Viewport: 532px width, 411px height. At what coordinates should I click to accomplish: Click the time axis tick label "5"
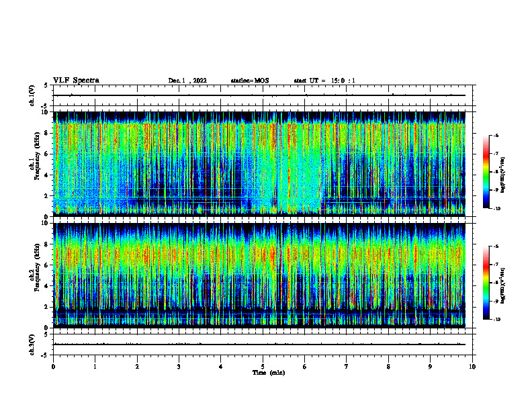point(263,367)
